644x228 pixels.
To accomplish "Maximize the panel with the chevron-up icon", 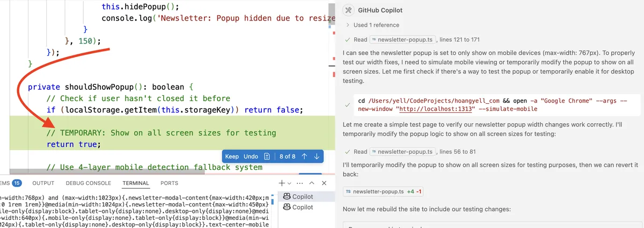I will click(313, 183).
